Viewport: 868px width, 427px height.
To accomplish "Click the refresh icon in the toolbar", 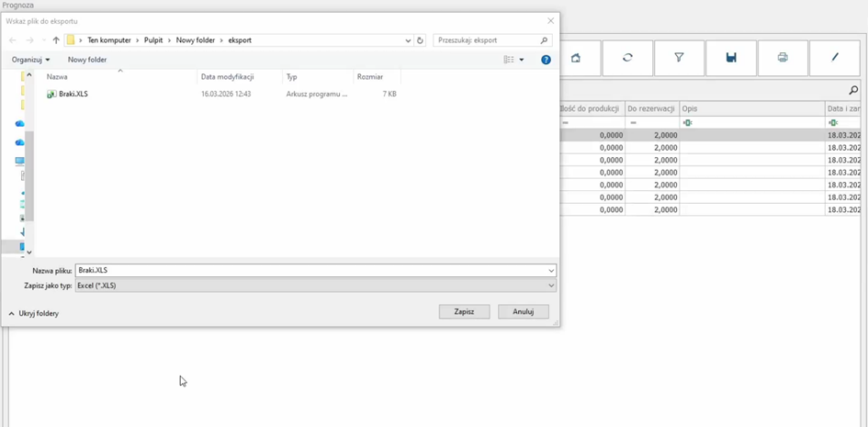I will (x=627, y=58).
